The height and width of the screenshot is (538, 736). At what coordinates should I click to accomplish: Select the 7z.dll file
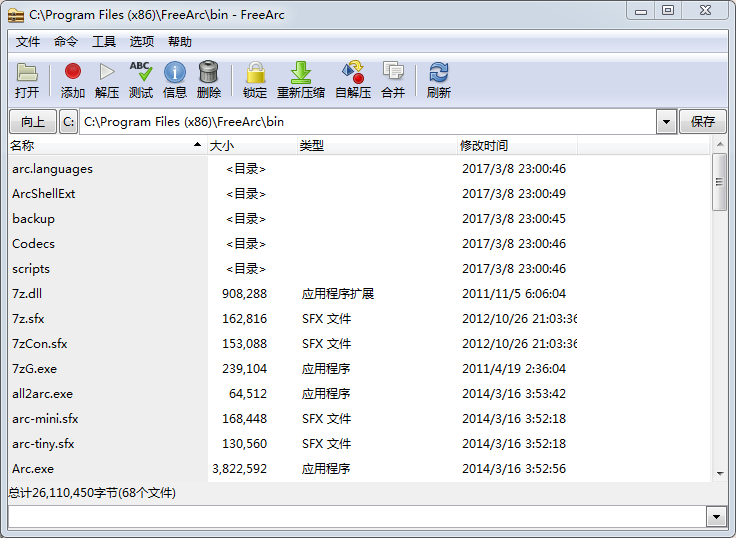coord(27,293)
